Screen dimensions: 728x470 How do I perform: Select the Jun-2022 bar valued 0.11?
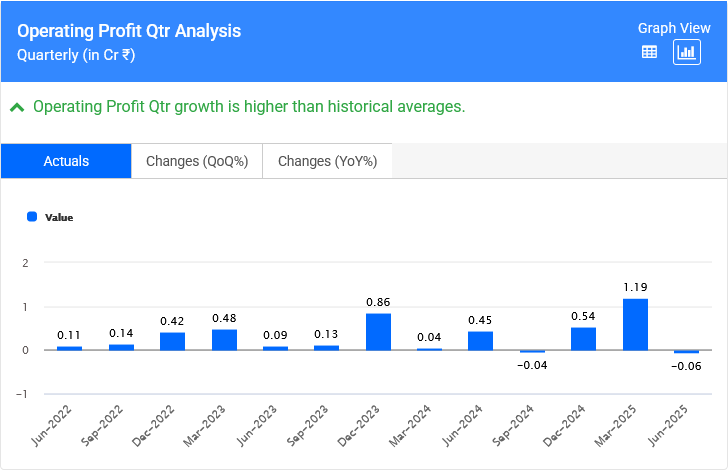[70, 348]
